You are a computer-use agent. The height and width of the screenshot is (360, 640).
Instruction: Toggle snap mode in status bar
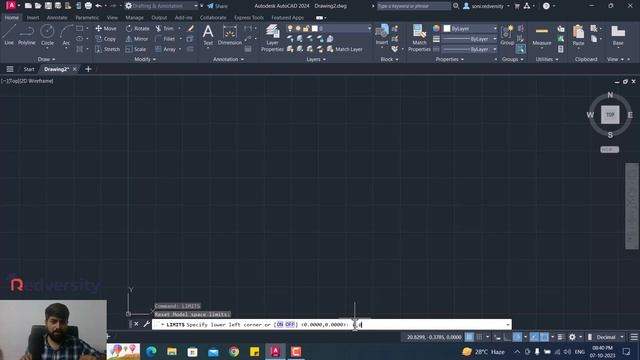[480, 337]
